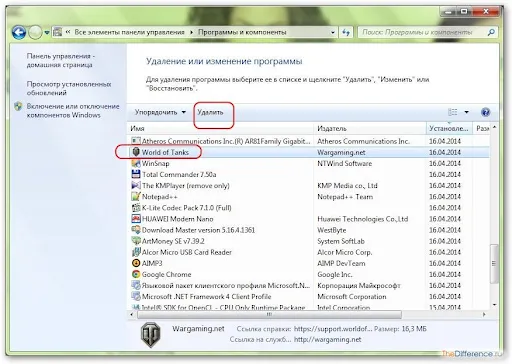
Task: Click Корпорация Майкрософт publisher cell
Action: pos(359,286)
